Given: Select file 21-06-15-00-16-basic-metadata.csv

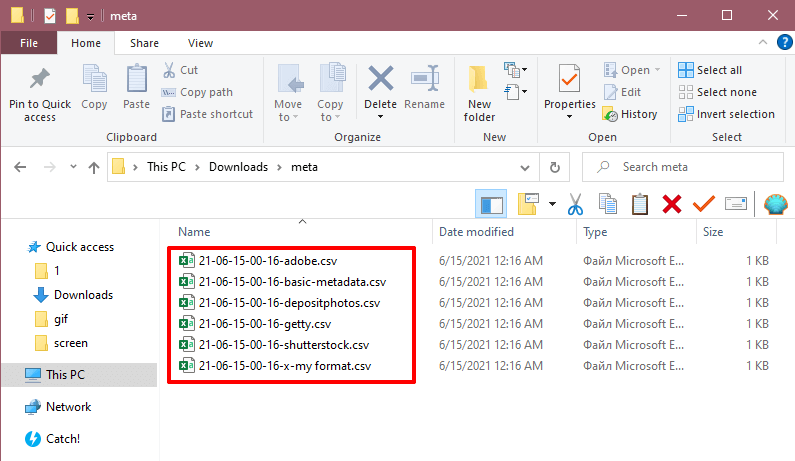Looking at the screenshot, I should pos(282,282).
